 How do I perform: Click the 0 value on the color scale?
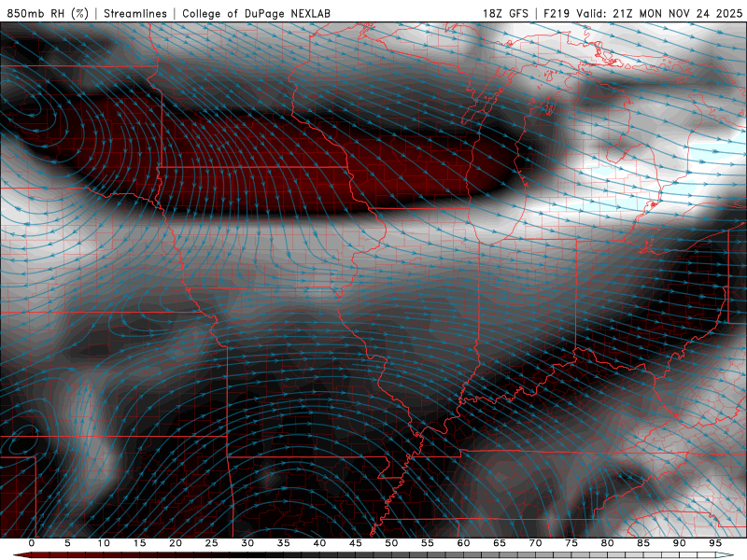[x=32, y=543]
